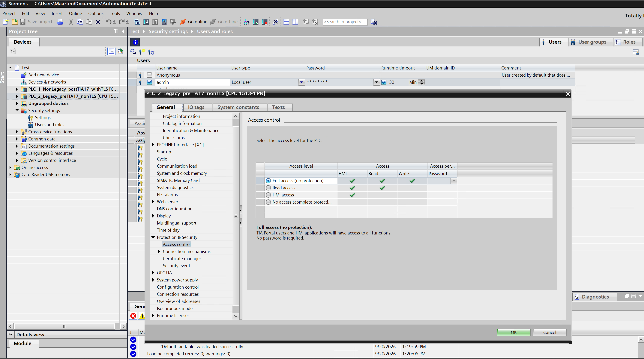
Task: Click the Accessible devices icon
Action: 247,22
